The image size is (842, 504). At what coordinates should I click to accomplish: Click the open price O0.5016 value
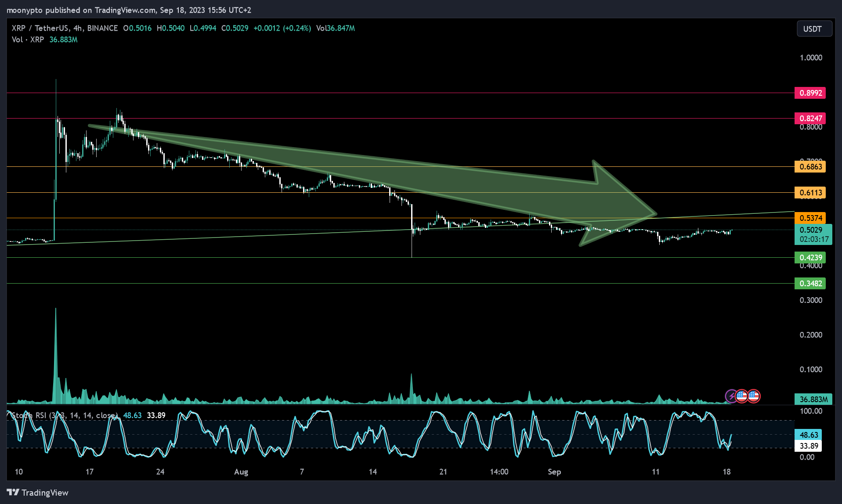pos(137,28)
